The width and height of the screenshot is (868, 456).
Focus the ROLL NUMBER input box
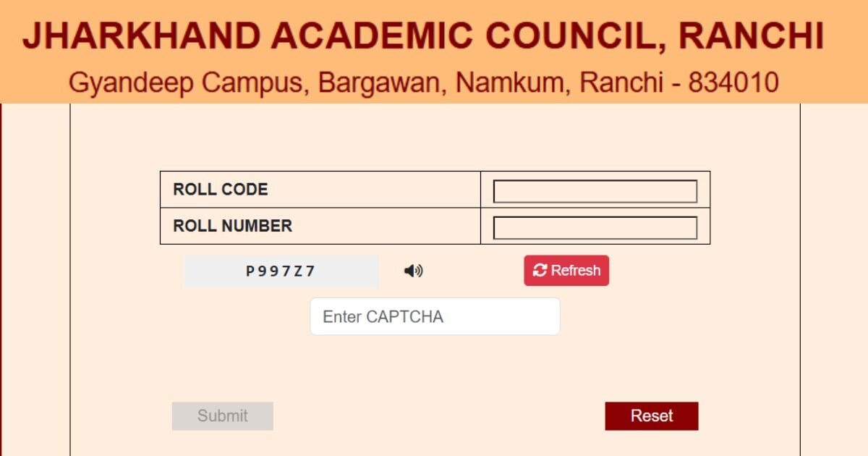(595, 227)
